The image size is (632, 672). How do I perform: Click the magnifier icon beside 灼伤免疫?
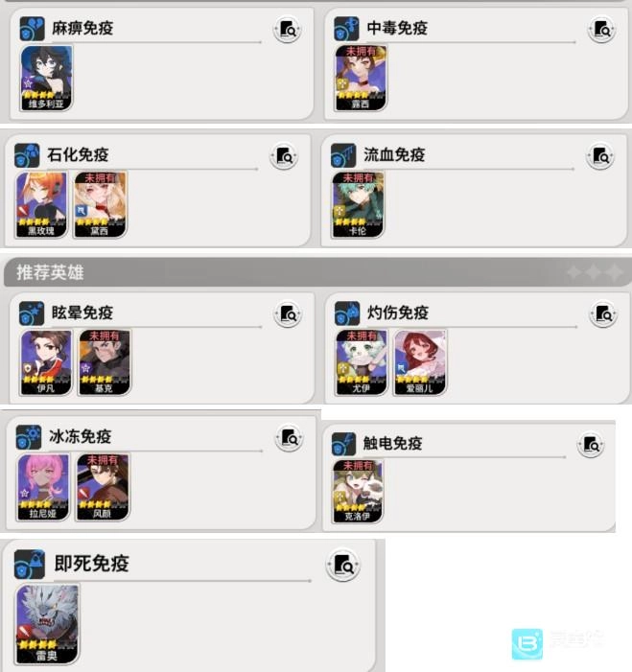[x=603, y=314]
